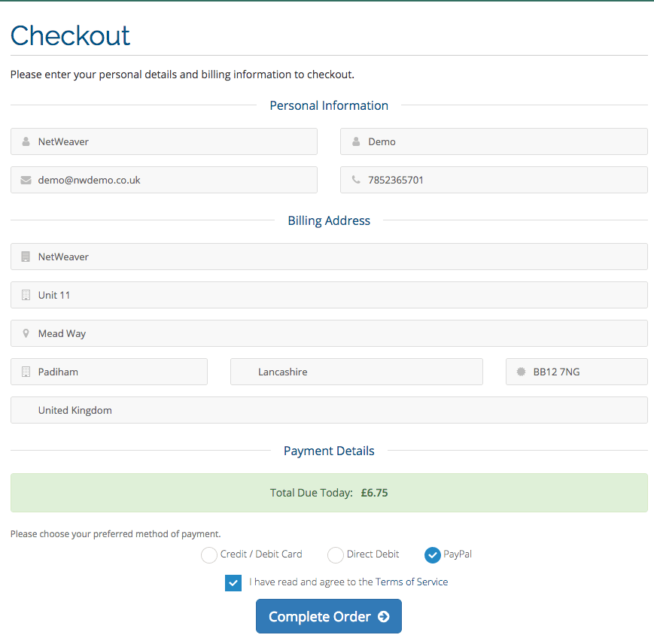
Task: Click the postcode icon beside BB12 7NG
Action: pyautogui.click(x=521, y=372)
